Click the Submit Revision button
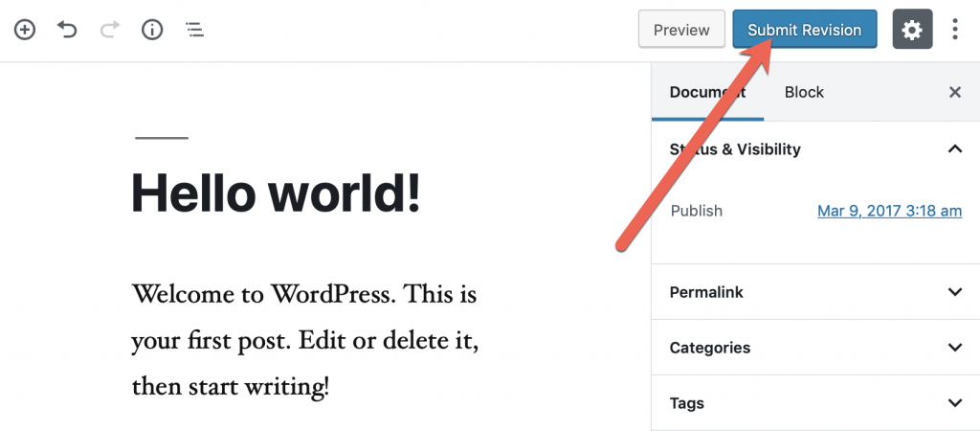 coord(804,30)
